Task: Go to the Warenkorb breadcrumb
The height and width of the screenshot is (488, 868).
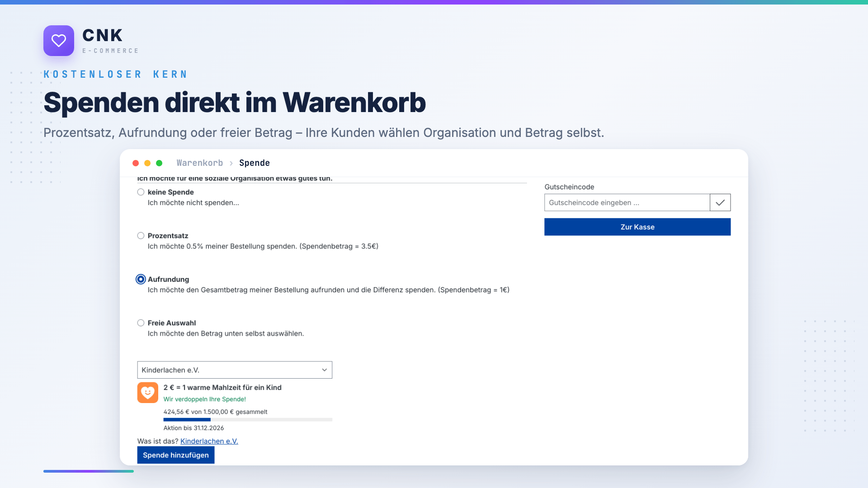Action: pyautogui.click(x=200, y=163)
